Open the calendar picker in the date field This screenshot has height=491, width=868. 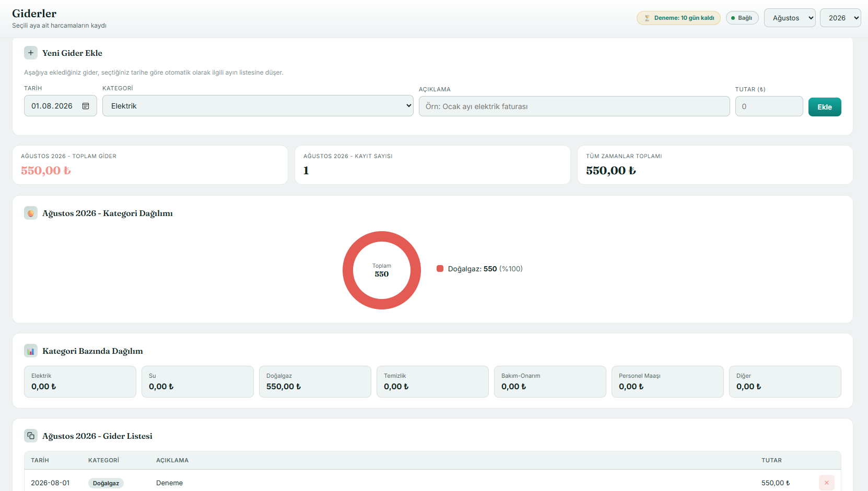click(x=86, y=106)
